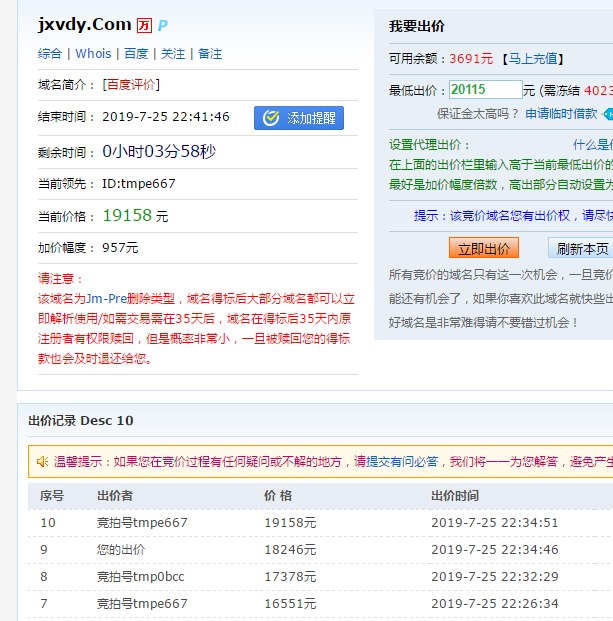
Task: Click time 22:34:51 in bid row 10
Action: (x=529, y=523)
